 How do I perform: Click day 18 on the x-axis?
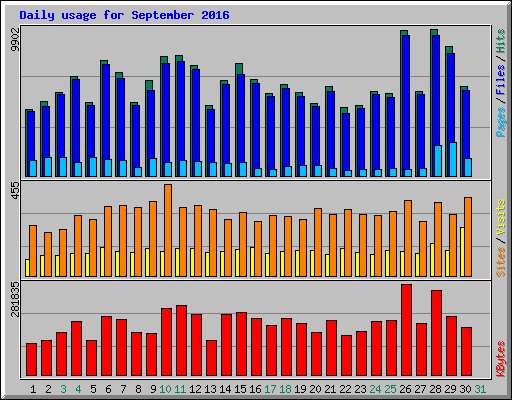point(285,389)
